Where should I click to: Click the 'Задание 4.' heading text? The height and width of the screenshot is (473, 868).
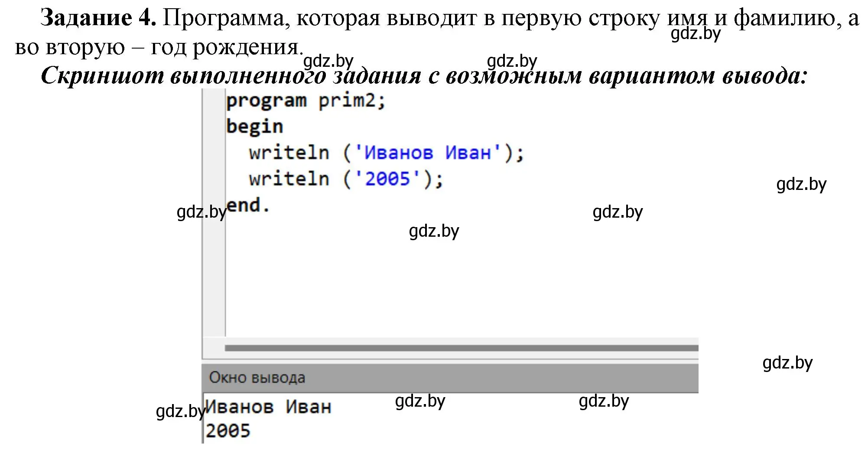point(98,18)
